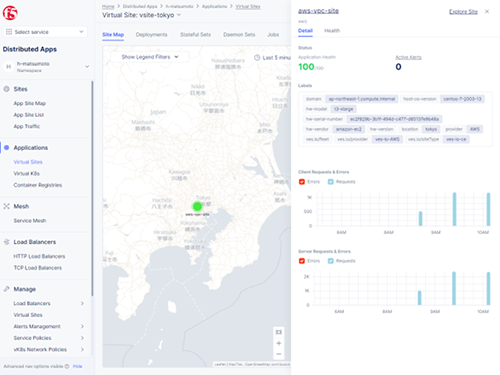Toggle Errors checkbox in Client Requests chart
This screenshot has width=500, height=375.
click(x=302, y=182)
